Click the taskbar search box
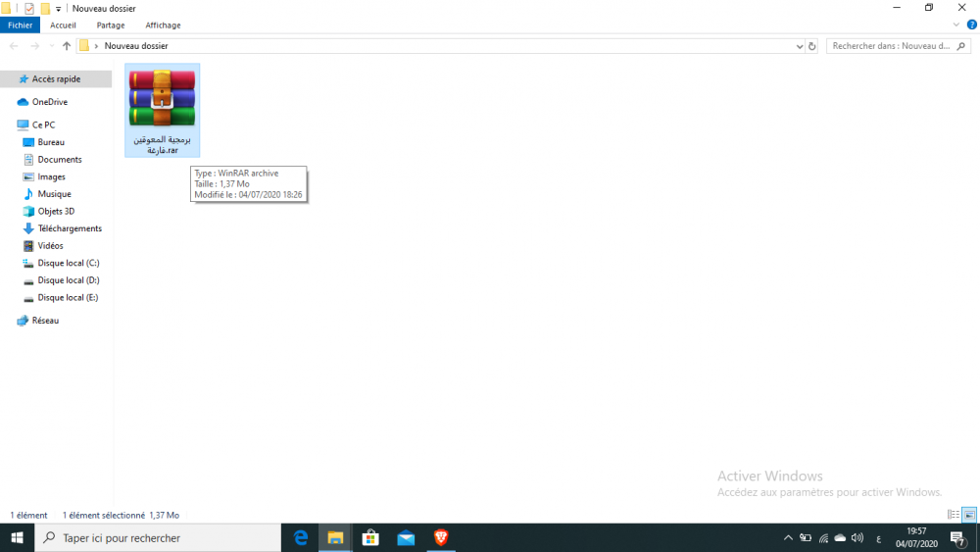Viewport: 980px width, 552px height. click(x=158, y=537)
